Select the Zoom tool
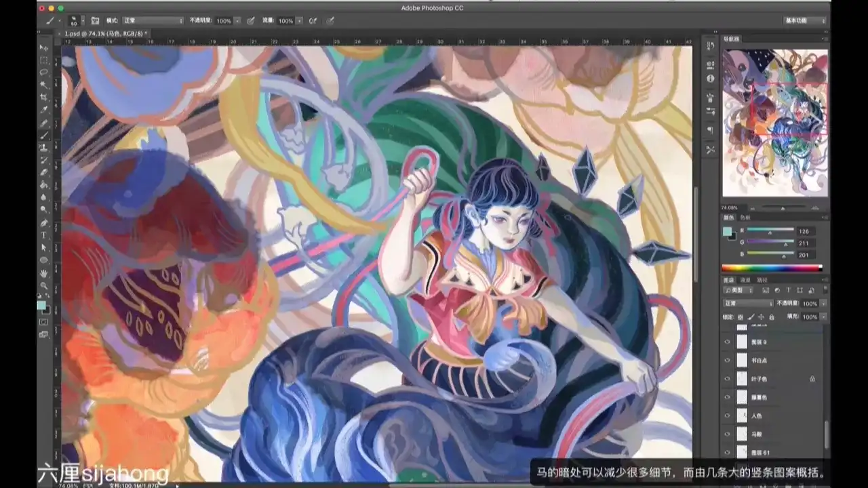Viewport: 868px width, 488px height. tap(43, 285)
